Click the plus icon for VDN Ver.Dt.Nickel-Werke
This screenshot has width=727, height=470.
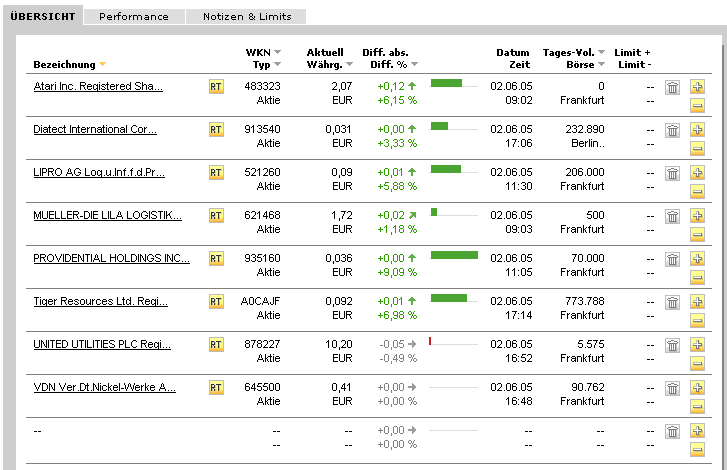click(x=697, y=387)
